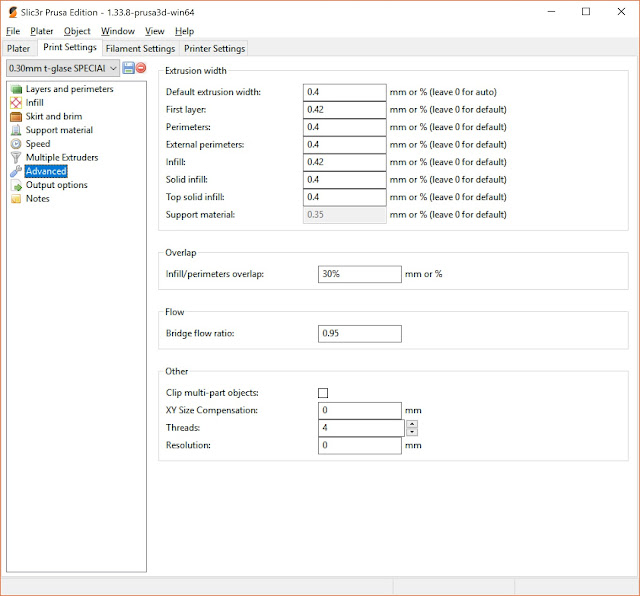Open the View menu

click(155, 31)
